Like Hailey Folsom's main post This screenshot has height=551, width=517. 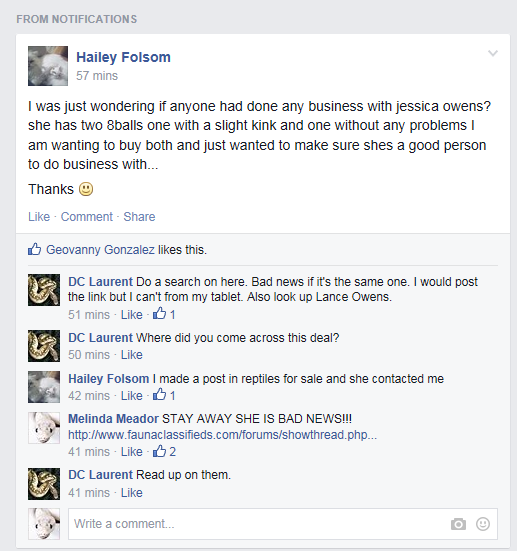39,216
